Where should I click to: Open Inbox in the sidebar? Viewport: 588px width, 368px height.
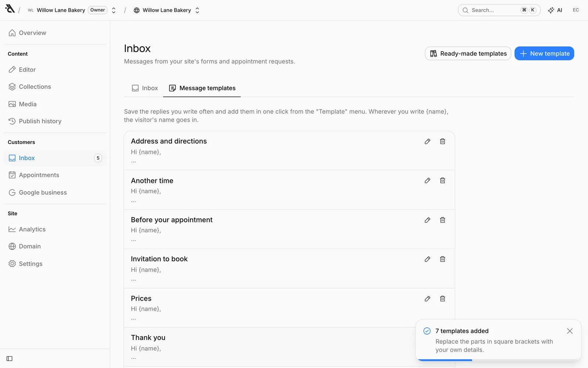coord(55,158)
